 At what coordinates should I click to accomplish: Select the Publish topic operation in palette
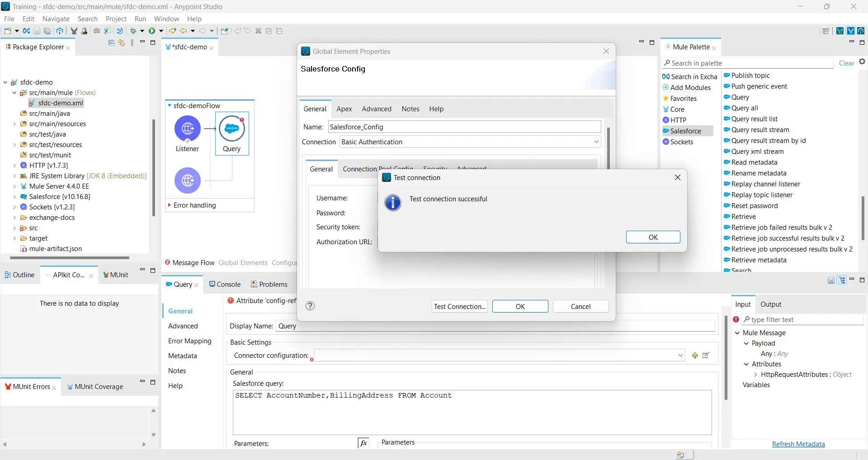point(747,76)
